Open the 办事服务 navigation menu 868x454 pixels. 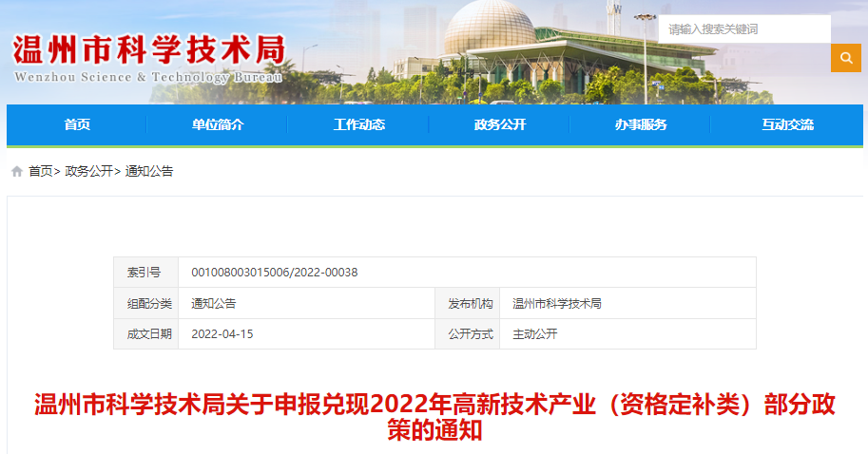[x=640, y=125]
